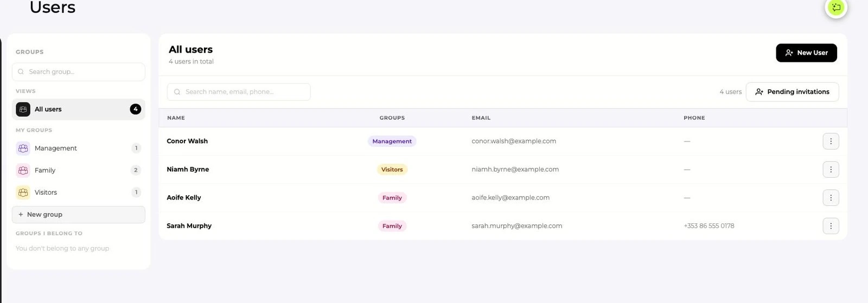Click the Management count badge
This screenshot has width=868, height=303.
click(x=136, y=149)
